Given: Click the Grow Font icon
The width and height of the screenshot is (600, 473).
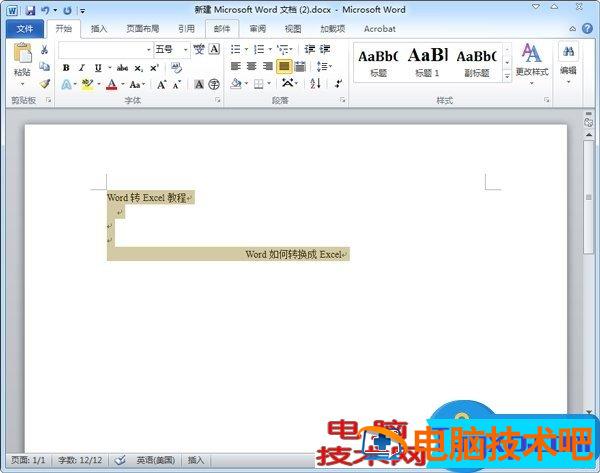Looking at the screenshot, I should (x=161, y=85).
